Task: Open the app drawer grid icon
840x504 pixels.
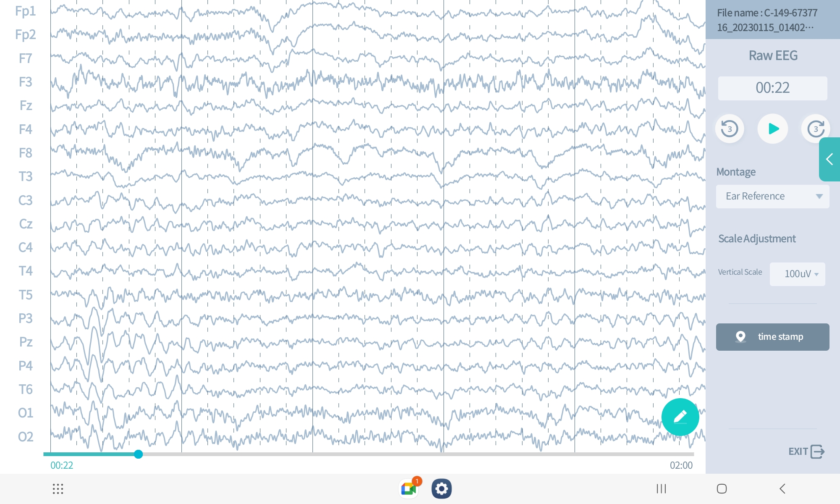Action: [x=58, y=488]
